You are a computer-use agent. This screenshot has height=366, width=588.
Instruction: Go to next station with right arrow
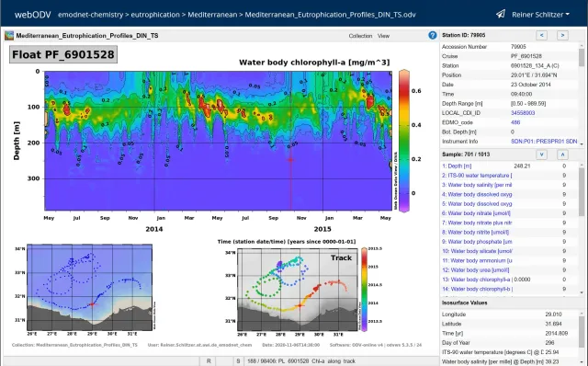click(562, 35)
